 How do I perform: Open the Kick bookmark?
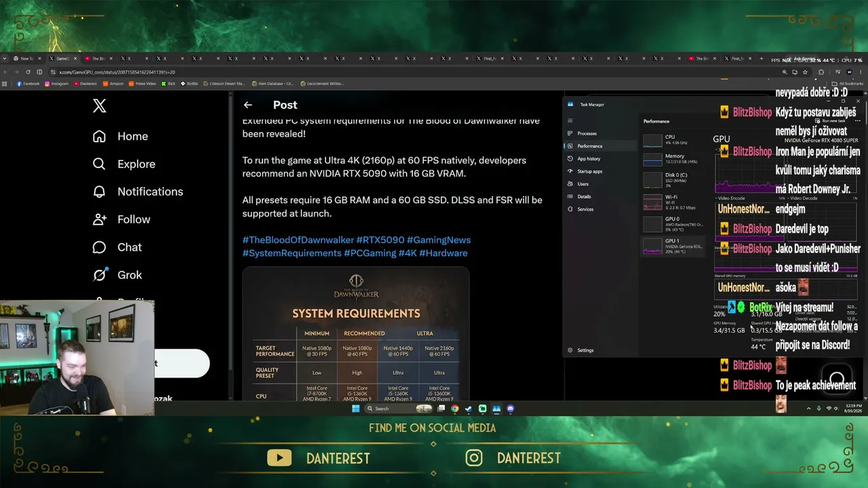[x=168, y=84]
